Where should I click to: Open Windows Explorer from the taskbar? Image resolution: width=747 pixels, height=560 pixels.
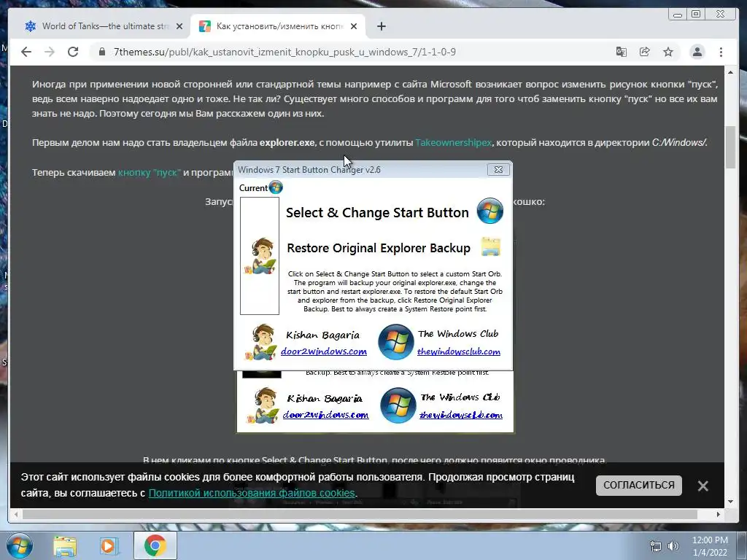65,546
